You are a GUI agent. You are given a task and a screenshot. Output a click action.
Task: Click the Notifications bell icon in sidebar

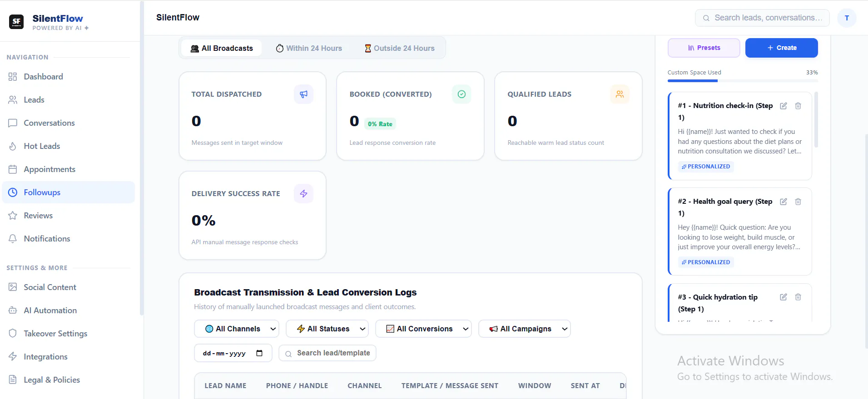click(13, 239)
